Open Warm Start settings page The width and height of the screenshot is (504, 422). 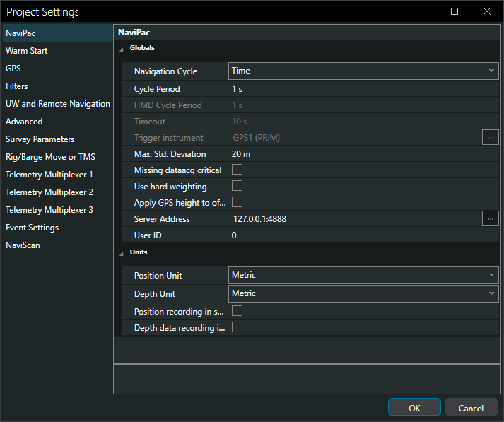click(58, 51)
